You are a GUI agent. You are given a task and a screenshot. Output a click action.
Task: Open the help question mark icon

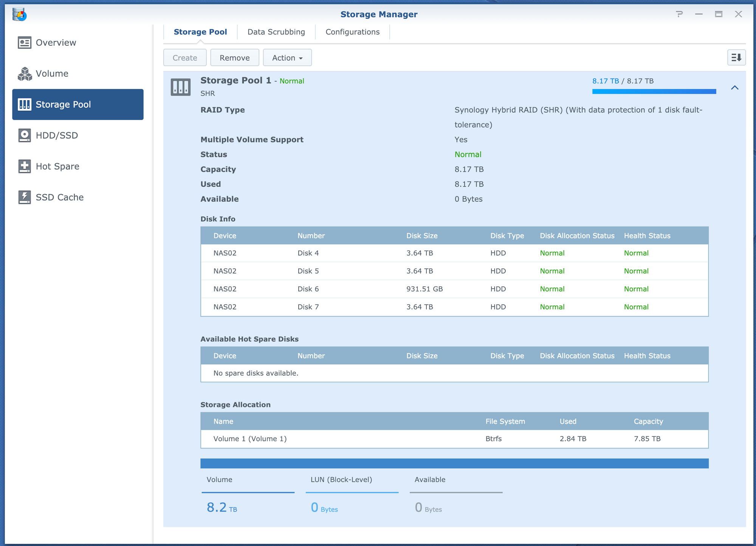click(679, 14)
